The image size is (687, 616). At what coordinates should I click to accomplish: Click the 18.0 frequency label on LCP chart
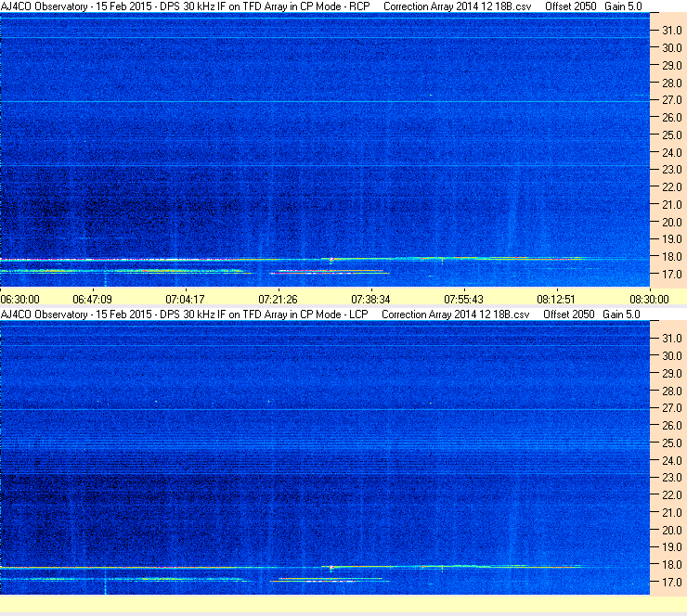click(x=672, y=565)
